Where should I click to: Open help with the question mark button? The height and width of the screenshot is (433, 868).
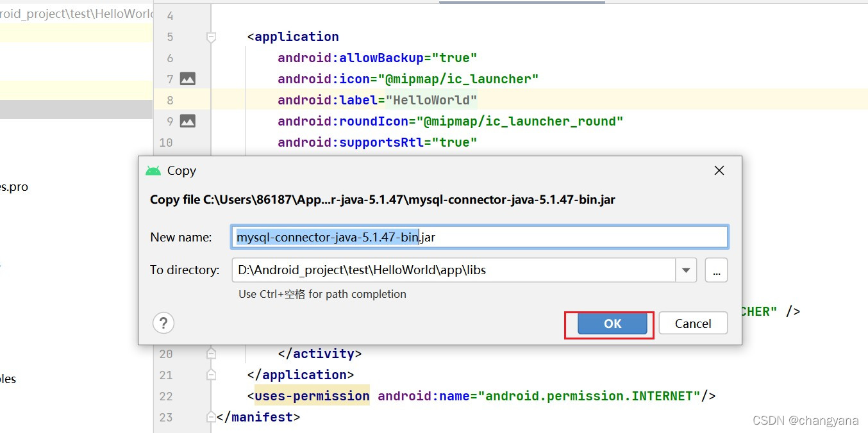pos(163,323)
